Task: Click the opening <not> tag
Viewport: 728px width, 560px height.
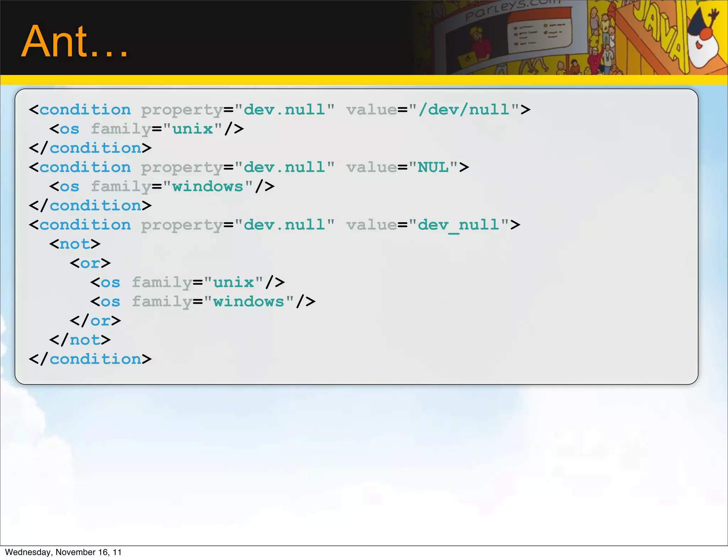Action: click(x=75, y=244)
